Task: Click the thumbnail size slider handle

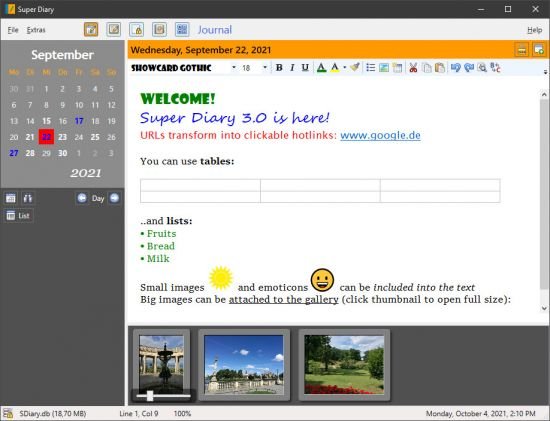Action: [x=150, y=396]
